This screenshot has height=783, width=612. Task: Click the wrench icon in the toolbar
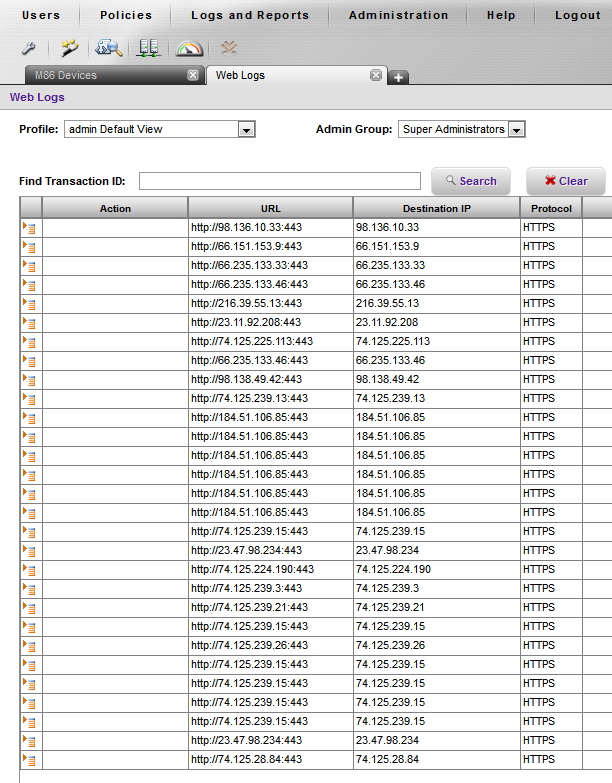tap(28, 48)
